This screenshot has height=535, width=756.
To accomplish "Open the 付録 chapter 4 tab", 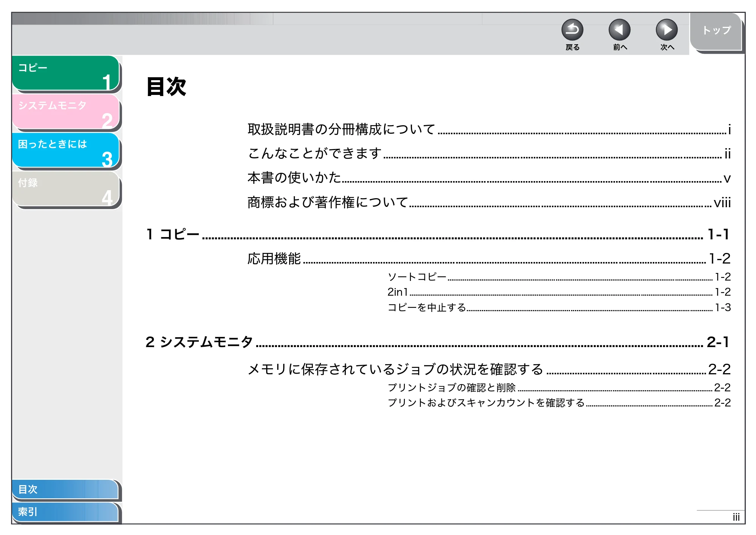I will pyautogui.click(x=66, y=189).
